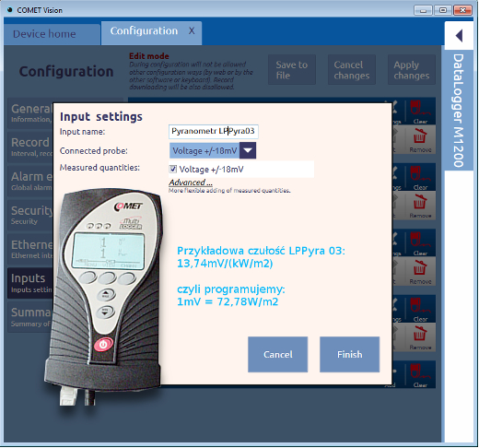Open the Record configuration section
This screenshot has width=479, height=448.
pyautogui.click(x=30, y=147)
